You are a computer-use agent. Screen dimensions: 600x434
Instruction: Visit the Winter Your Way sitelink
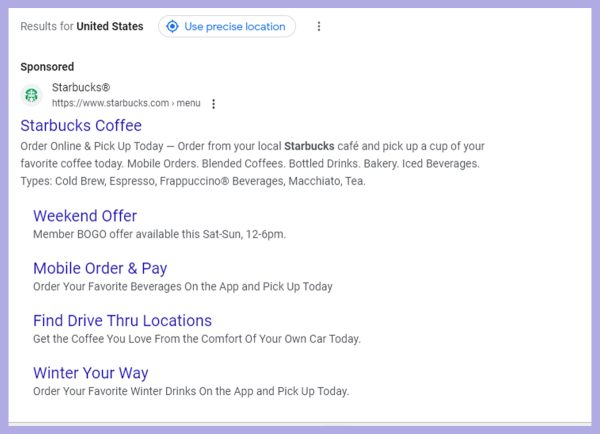(x=90, y=373)
